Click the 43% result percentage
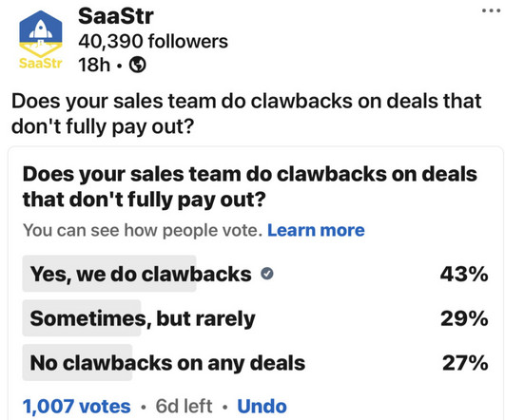This screenshot has width=505, height=420. (464, 275)
